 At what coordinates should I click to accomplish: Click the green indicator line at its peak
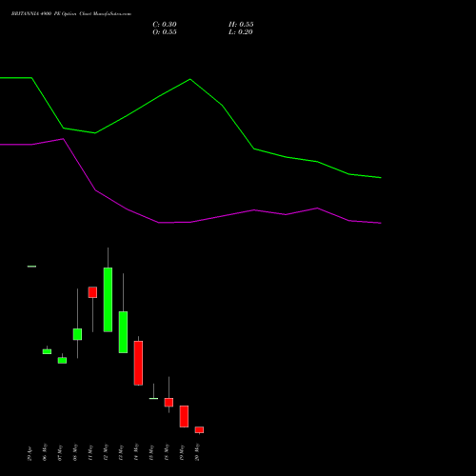pyautogui.click(x=190, y=79)
